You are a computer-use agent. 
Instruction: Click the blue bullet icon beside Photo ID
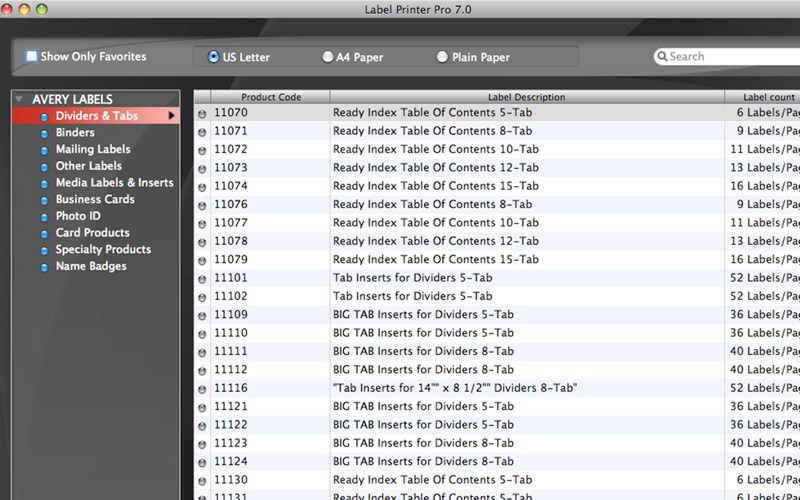pyautogui.click(x=44, y=217)
